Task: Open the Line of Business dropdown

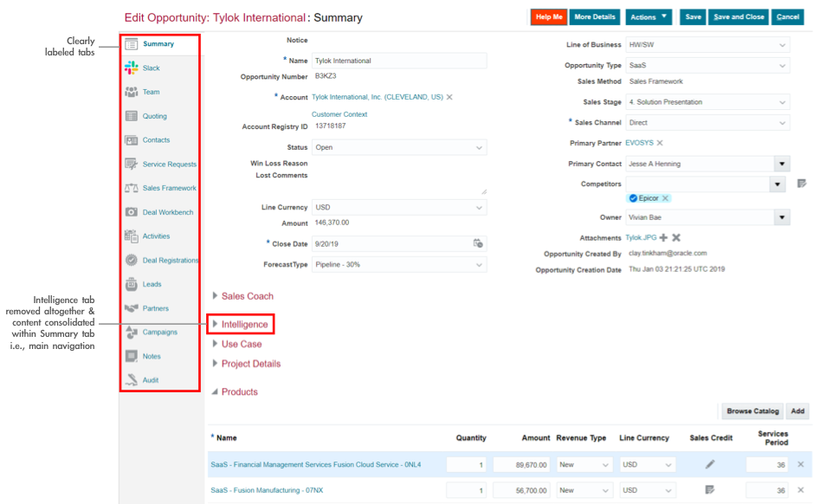Action: (782, 45)
